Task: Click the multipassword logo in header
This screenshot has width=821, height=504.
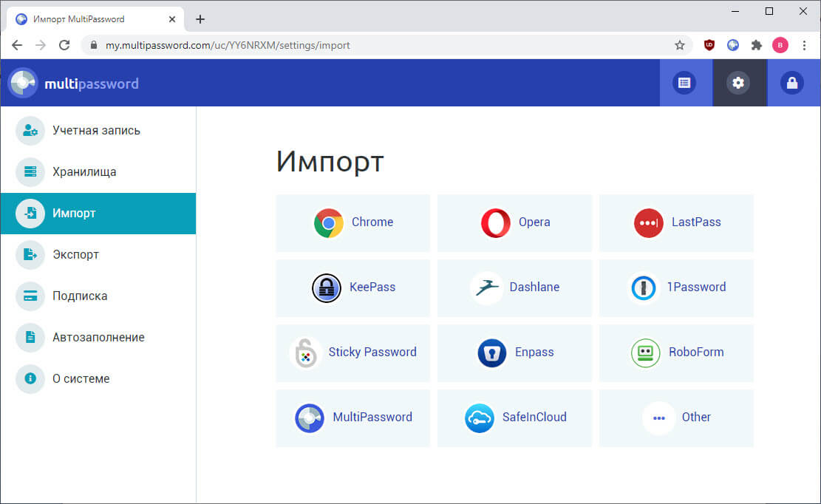Action: pyautogui.click(x=73, y=84)
